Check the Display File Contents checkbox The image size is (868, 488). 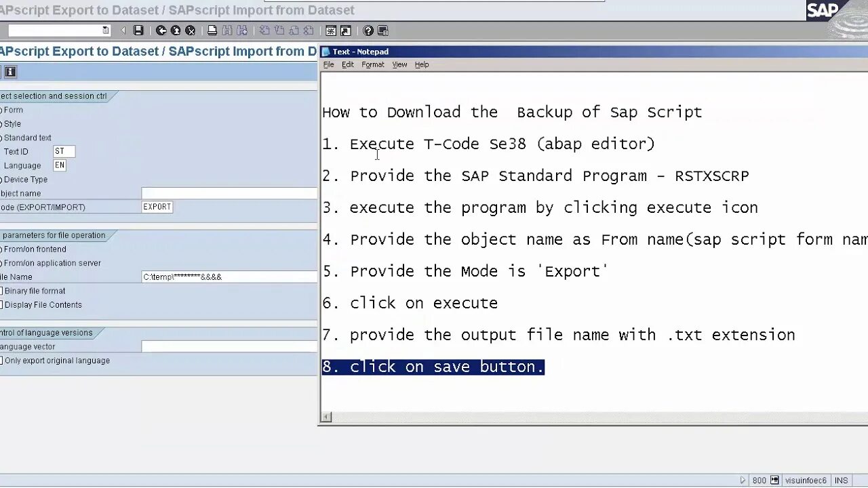coord(1,305)
